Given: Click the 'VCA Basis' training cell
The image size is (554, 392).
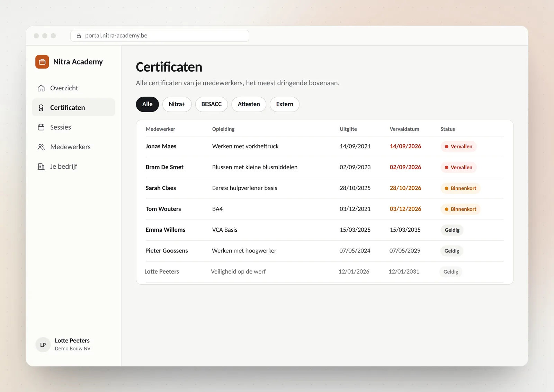Looking at the screenshot, I should point(225,230).
